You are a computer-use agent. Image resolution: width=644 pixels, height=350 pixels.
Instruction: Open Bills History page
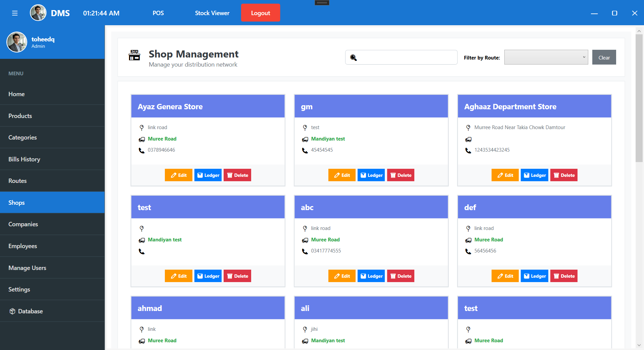52,159
